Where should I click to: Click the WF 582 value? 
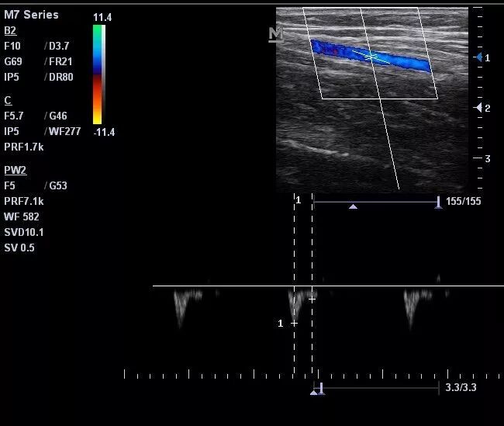(x=22, y=216)
